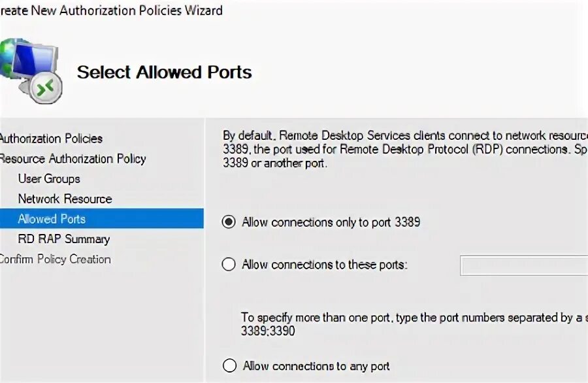
Task: Choose 'Allow connections to these ports' radio circle
Action: 229,265
